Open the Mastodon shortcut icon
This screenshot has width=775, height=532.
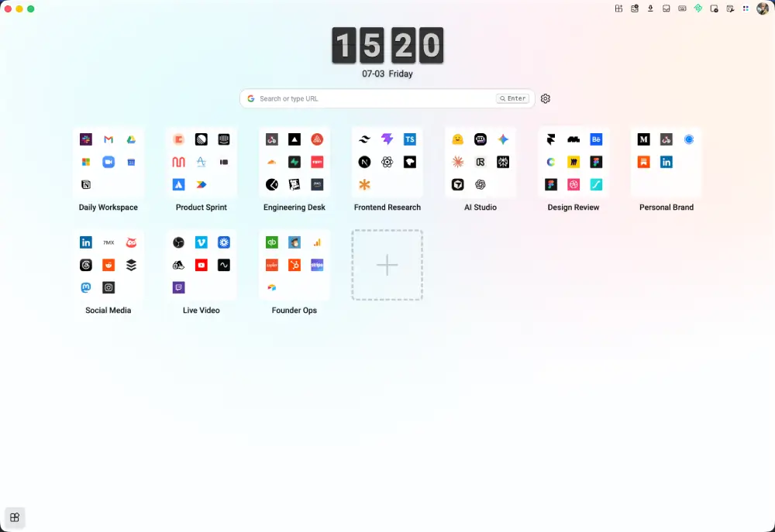86,287
